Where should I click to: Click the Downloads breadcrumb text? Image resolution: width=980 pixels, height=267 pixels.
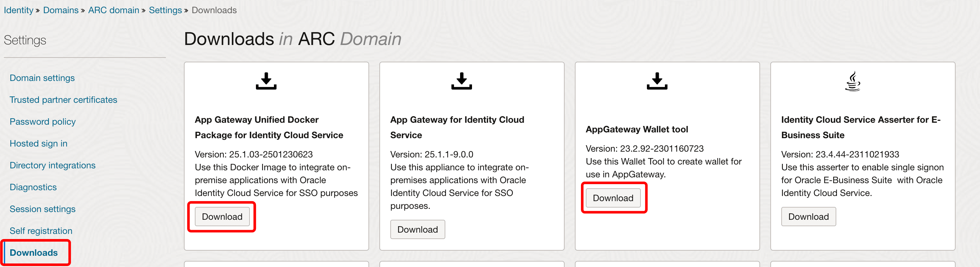click(x=214, y=10)
